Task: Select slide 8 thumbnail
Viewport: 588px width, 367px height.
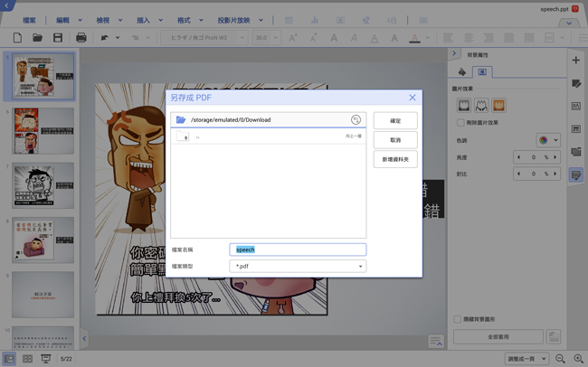Action: (43, 240)
